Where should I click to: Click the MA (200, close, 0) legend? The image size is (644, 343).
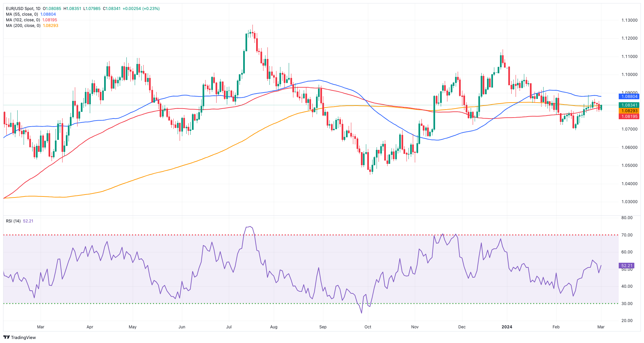23,26
